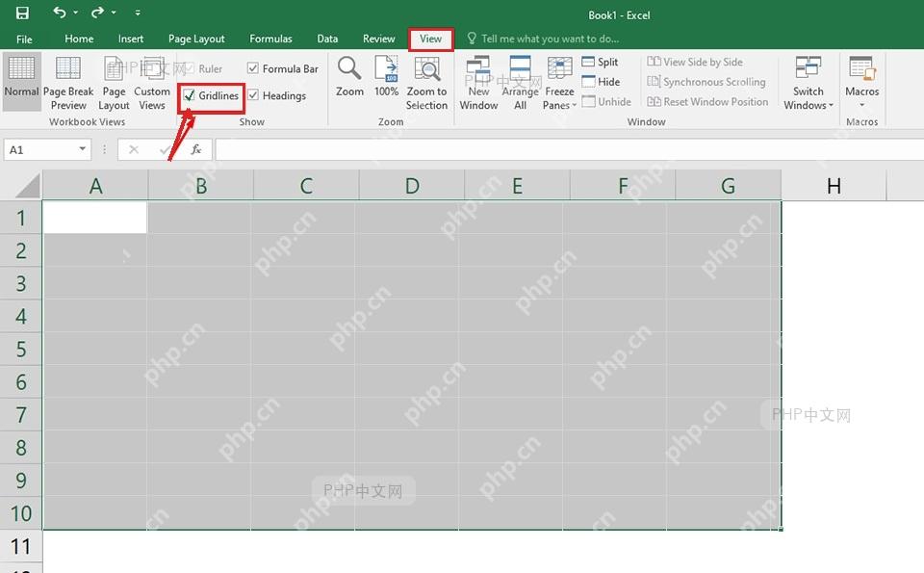Select row 5 header
924x573 pixels.
click(x=21, y=349)
